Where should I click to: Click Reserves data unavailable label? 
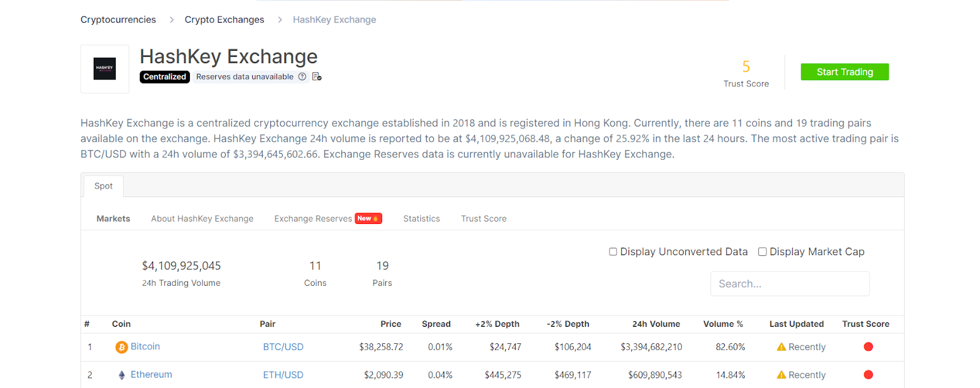pyautogui.click(x=245, y=76)
